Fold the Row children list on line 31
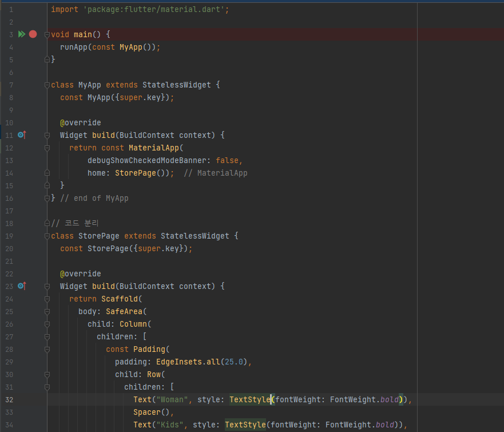Screen dimensions: 504x432 [x=47, y=387]
